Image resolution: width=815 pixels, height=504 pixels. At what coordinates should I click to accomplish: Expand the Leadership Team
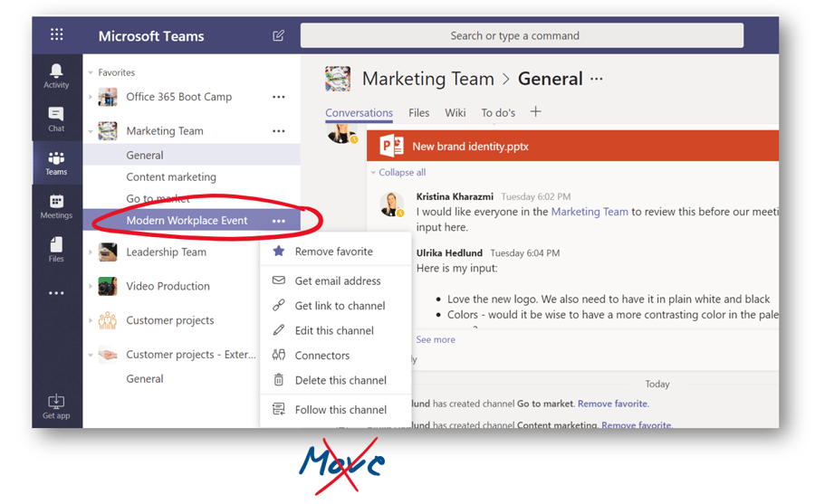[x=91, y=252]
